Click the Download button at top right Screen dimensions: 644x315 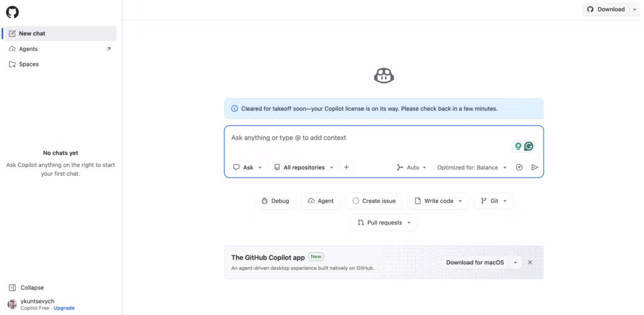pos(606,9)
